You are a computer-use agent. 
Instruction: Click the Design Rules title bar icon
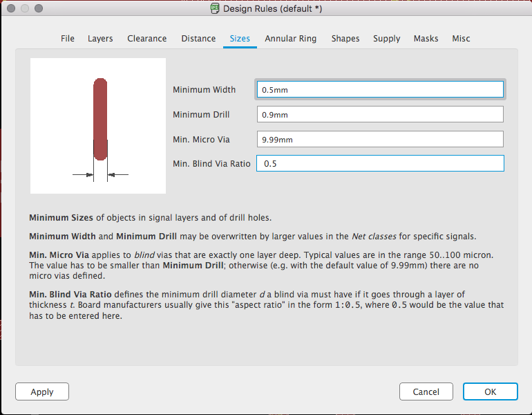tap(215, 8)
